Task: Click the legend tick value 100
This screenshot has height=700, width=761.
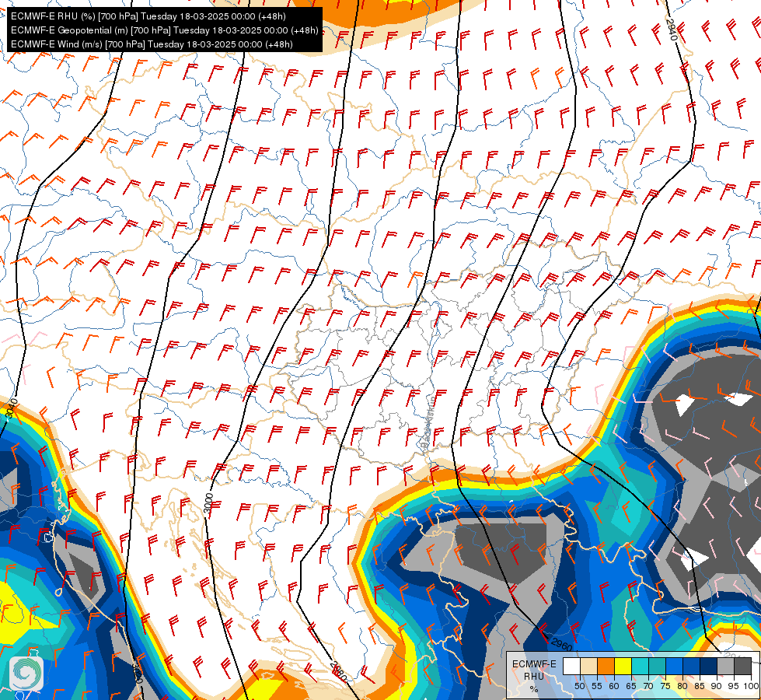Action: click(751, 686)
